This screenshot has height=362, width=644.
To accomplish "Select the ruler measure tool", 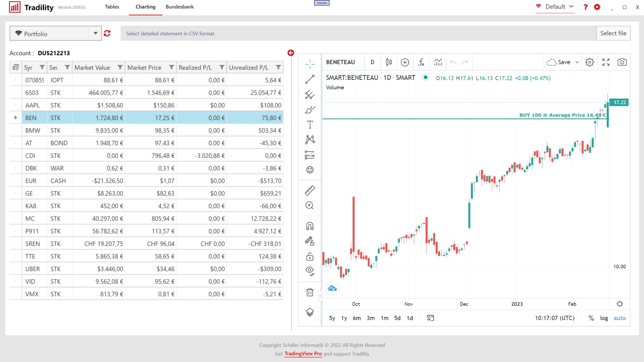I will [310, 191].
